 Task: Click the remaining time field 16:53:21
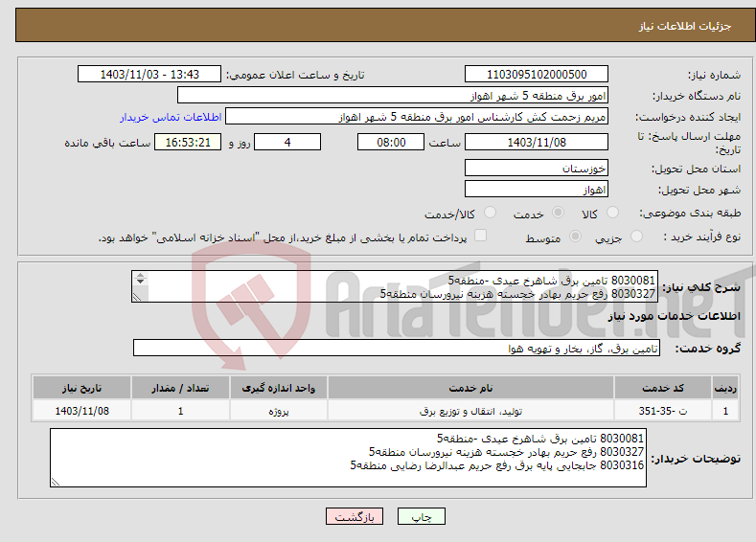[x=188, y=142]
